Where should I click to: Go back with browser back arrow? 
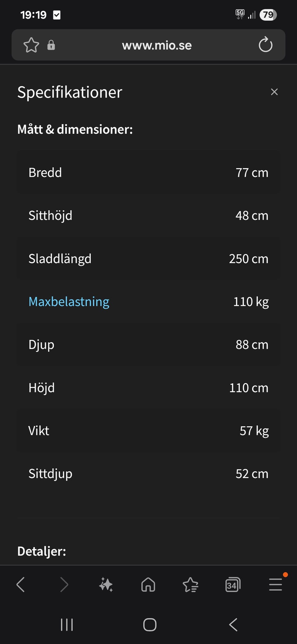click(21, 585)
